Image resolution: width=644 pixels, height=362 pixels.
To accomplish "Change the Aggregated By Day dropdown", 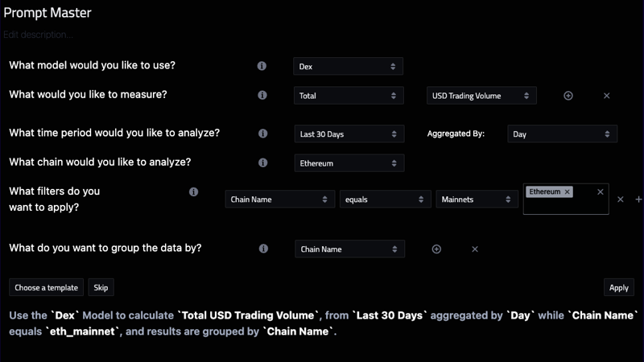I will click(x=562, y=134).
